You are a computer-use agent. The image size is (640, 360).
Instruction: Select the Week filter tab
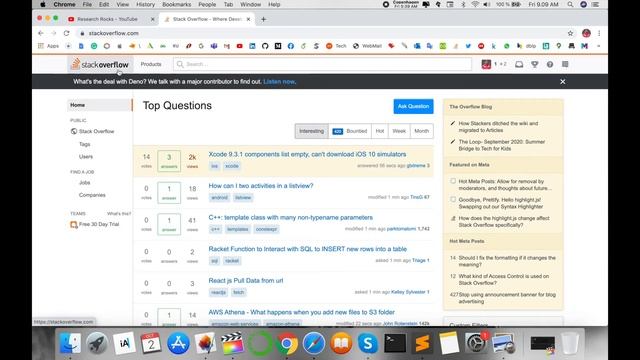[399, 131]
